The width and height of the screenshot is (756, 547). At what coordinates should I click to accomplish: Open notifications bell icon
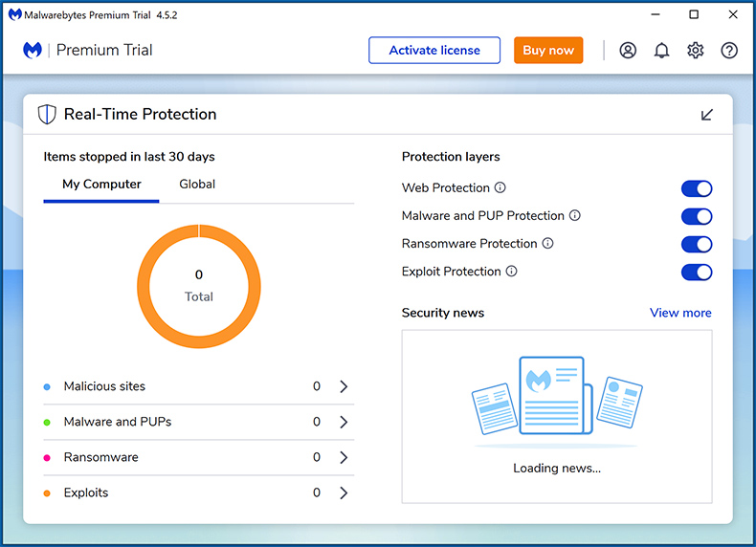coord(661,50)
